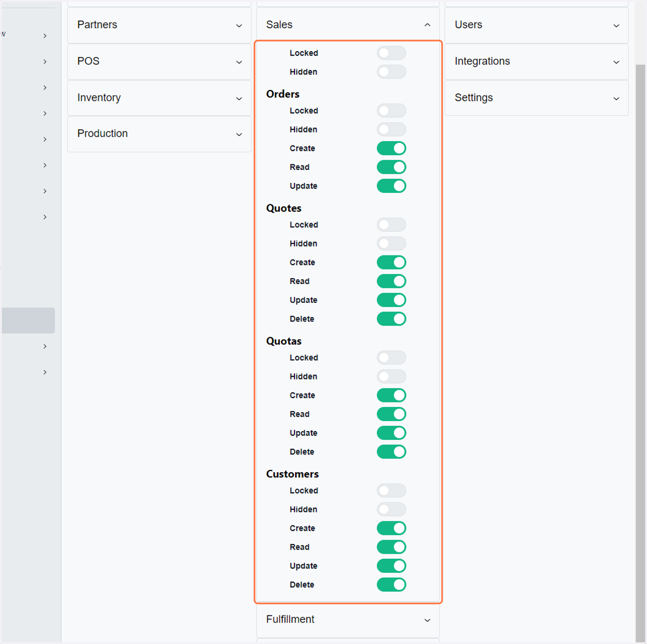Enable Locked switch under Quotes

391,225
